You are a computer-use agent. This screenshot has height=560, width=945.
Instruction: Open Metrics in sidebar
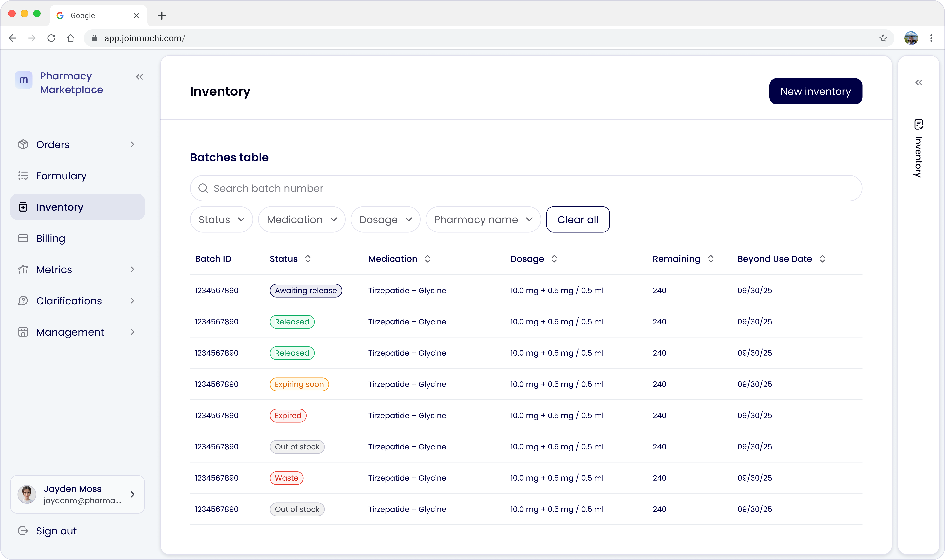click(77, 269)
